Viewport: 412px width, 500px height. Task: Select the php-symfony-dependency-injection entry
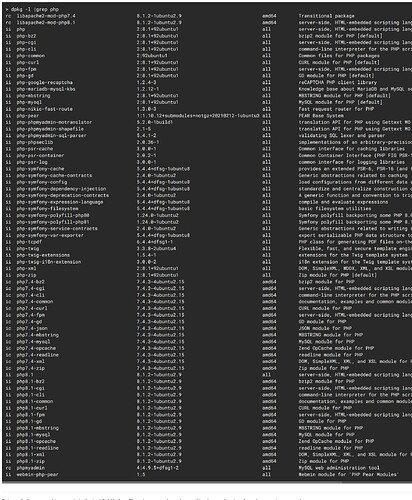[61, 189]
